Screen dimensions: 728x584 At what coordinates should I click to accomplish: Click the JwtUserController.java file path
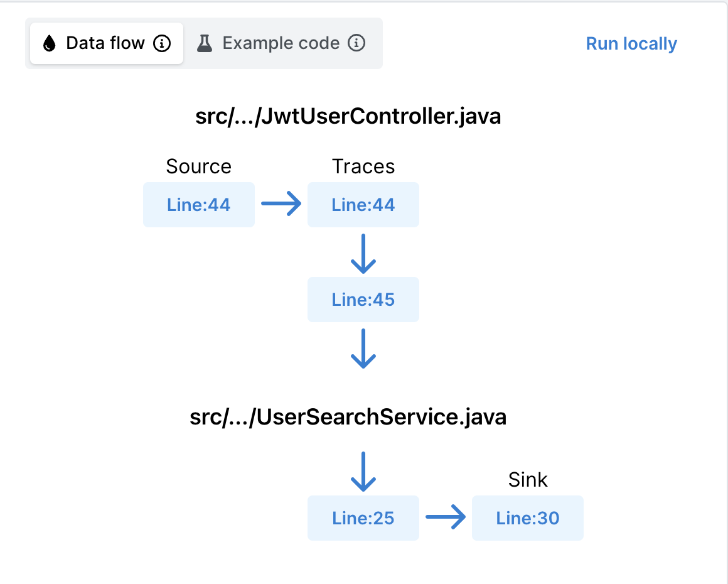pos(348,116)
